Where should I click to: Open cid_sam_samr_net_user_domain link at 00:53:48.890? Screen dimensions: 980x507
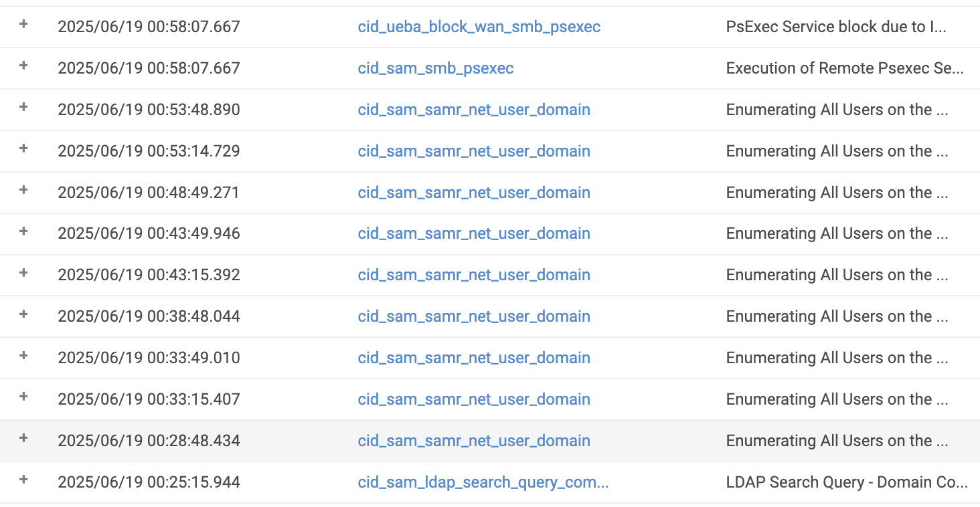(x=474, y=110)
